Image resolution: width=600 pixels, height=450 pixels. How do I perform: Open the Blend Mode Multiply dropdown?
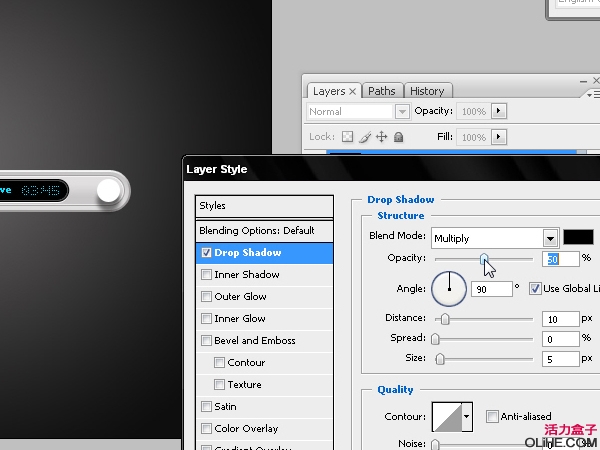click(550, 239)
